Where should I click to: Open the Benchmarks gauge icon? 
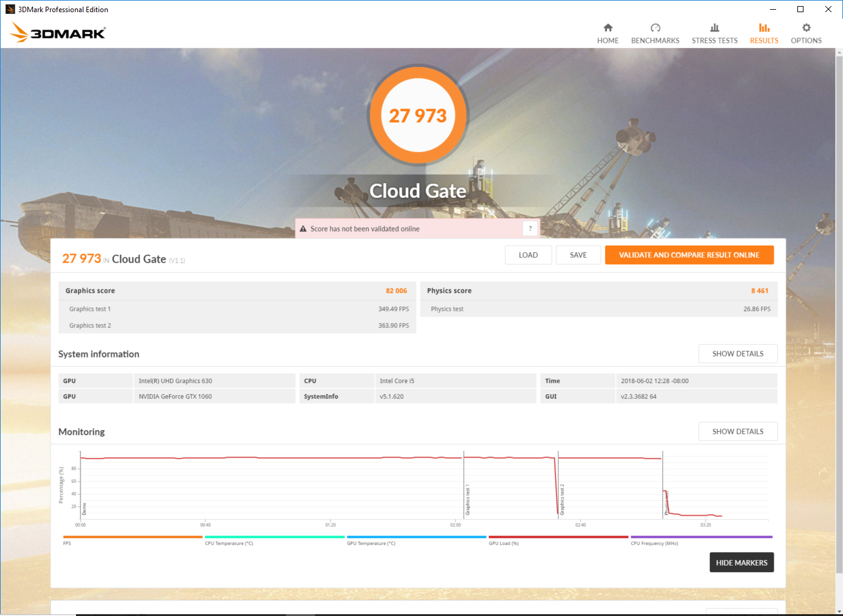coord(655,27)
